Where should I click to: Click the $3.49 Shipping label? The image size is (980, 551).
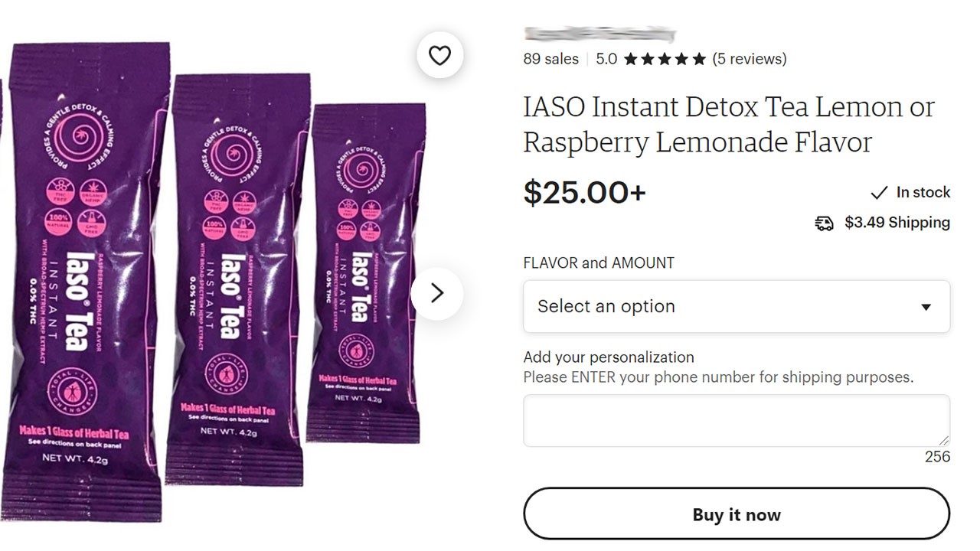[897, 223]
